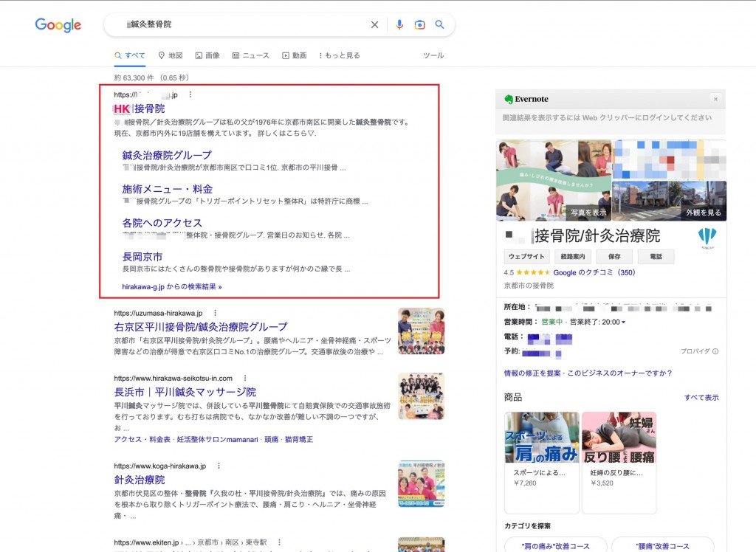Open 長浜市｜平川鍼灸マッサージ院 result
The width and height of the screenshot is (756, 552).
click(x=185, y=392)
